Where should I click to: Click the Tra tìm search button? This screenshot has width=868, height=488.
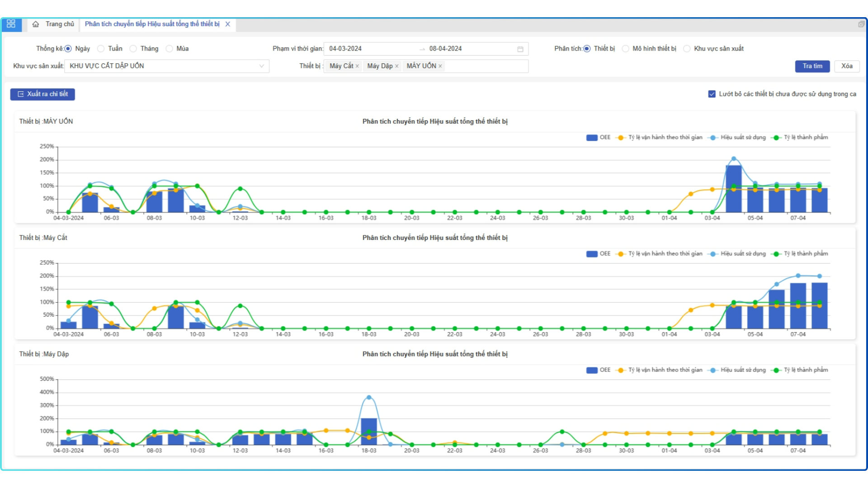(812, 66)
